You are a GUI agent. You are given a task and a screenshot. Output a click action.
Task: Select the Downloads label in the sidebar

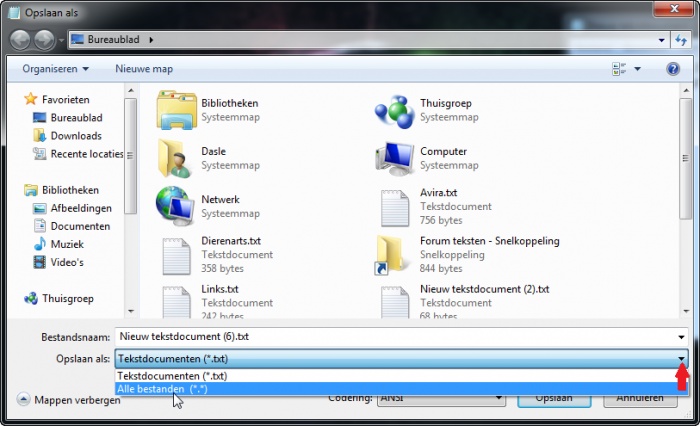[x=76, y=136]
